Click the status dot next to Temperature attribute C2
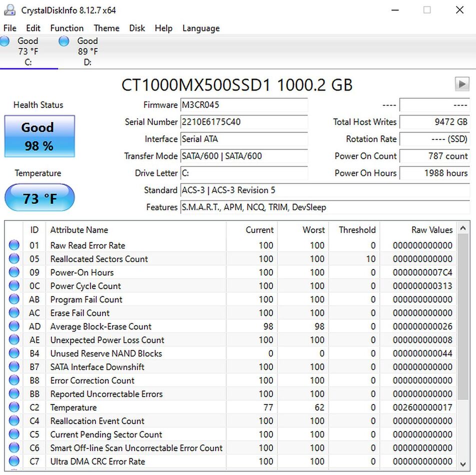The height and width of the screenshot is (475, 476). click(x=14, y=407)
